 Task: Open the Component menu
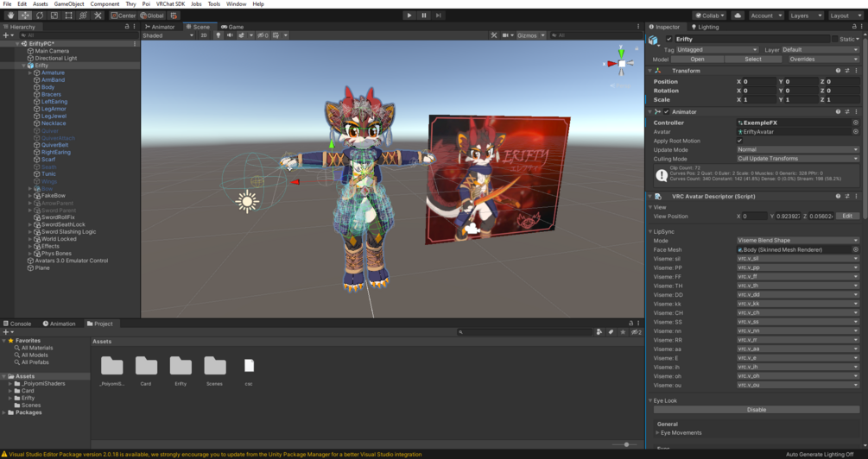(x=105, y=3)
